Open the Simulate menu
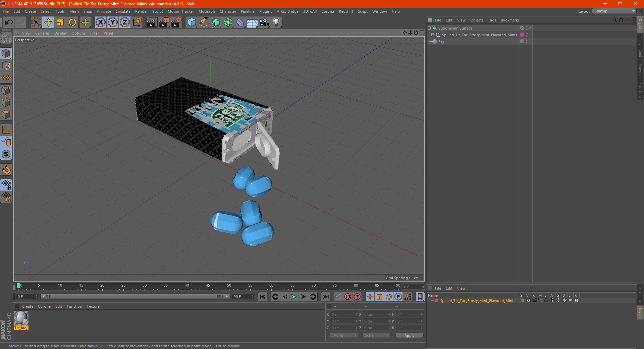The width and height of the screenshot is (644, 349). (x=123, y=11)
